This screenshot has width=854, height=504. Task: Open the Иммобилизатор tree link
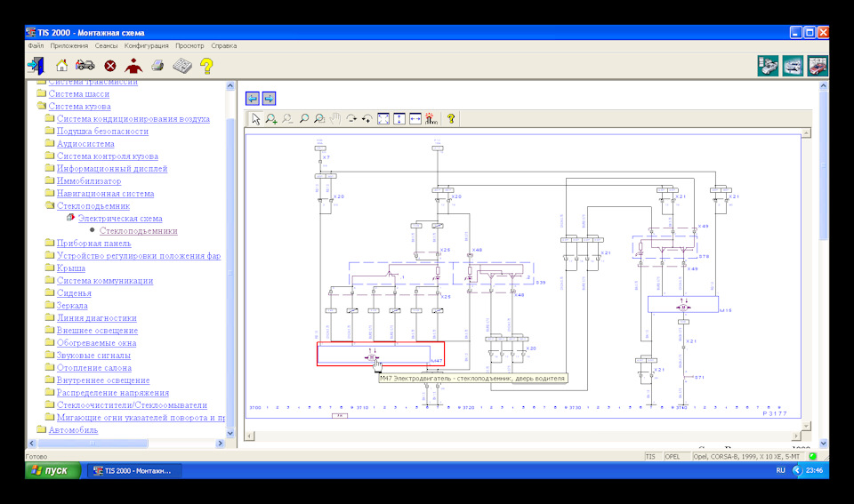(x=88, y=180)
